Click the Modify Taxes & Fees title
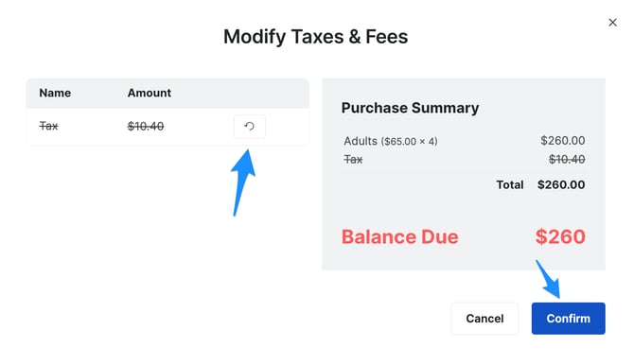This screenshot has width=634, height=364. click(x=316, y=37)
